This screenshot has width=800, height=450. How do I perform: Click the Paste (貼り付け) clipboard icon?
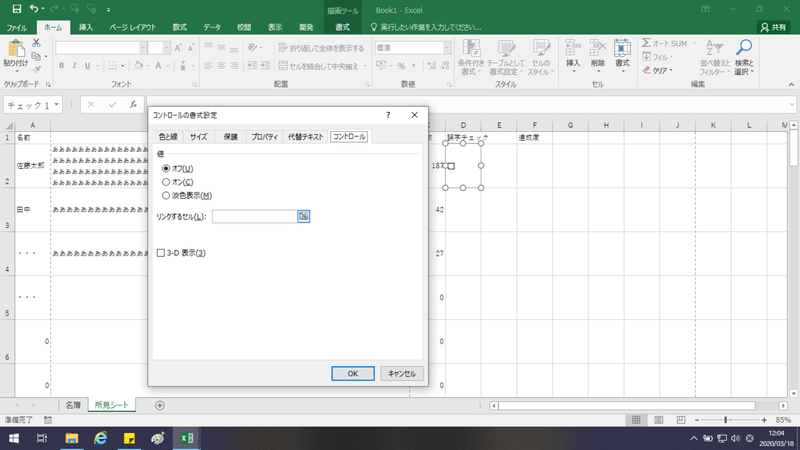click(x=16, y=49)
